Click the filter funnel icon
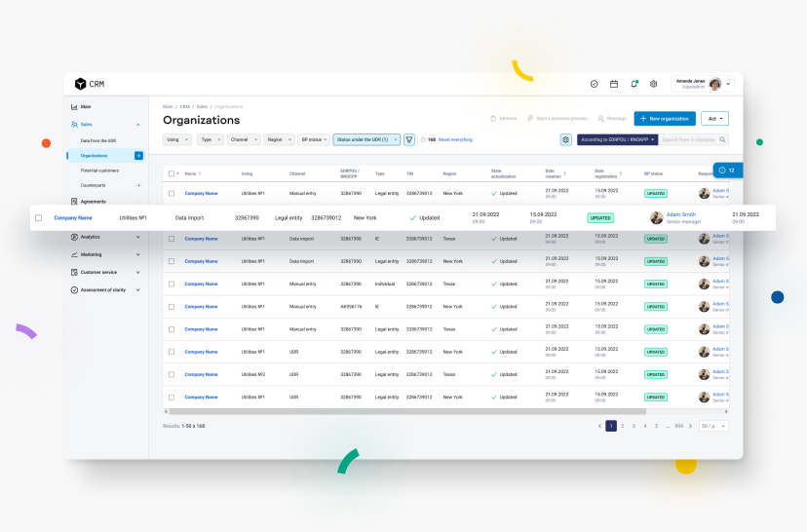The height and width of the screenshot is (532, 807). [x=409, y=139]
